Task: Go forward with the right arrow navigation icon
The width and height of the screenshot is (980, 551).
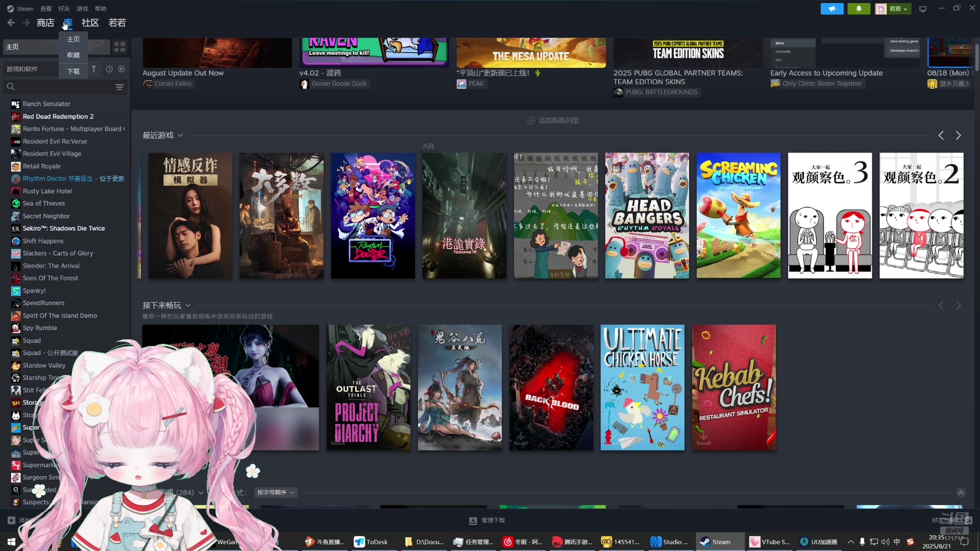Action: point(26,22)
